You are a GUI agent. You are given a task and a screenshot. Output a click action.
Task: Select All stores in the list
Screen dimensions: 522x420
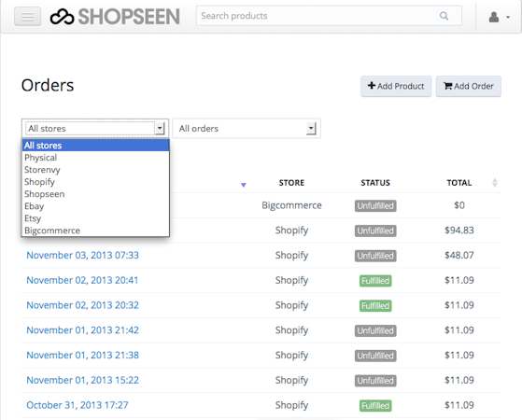point(95,146)
